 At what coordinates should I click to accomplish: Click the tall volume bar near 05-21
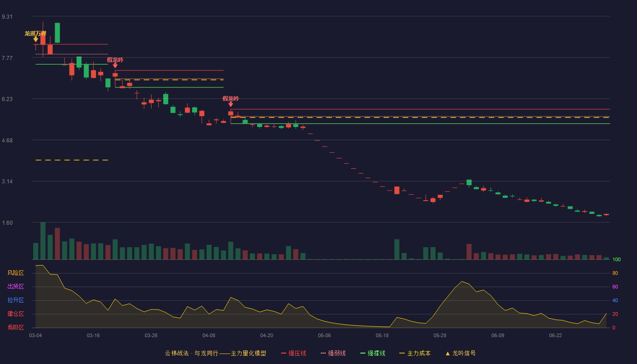[397, 249]
